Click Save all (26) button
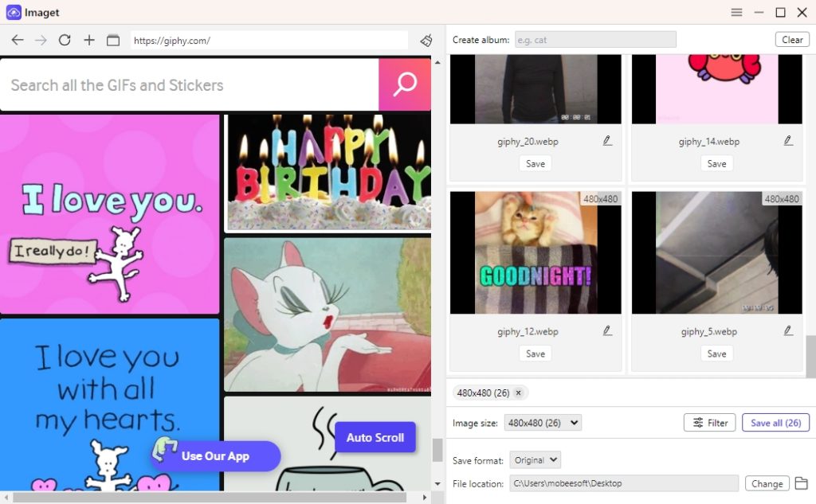Image resolution: width=816 pixels, height=504 pixels. pyautogui.click(x=775, y=422)
